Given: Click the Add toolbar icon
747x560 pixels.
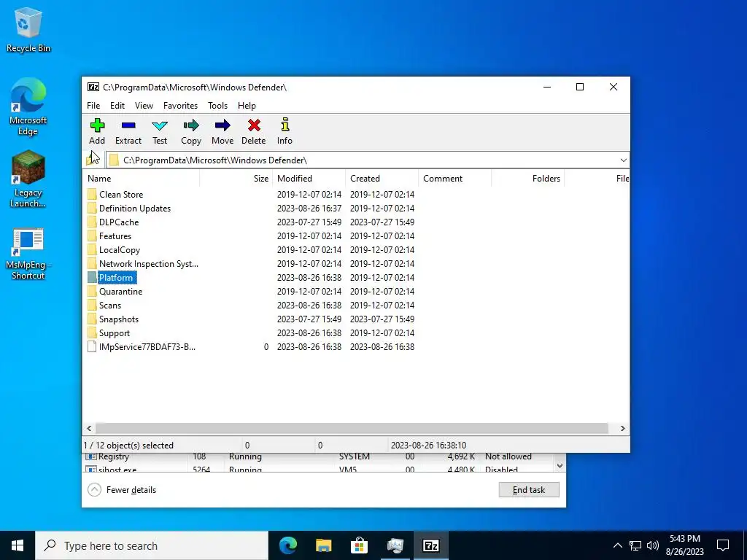Looking at the screenshot, I should click(x=97, y=125).
